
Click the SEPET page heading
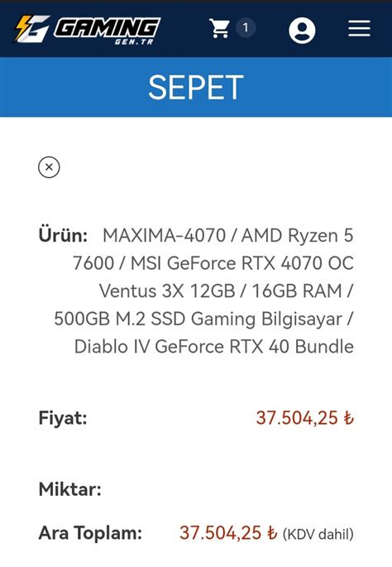point(196,87)
